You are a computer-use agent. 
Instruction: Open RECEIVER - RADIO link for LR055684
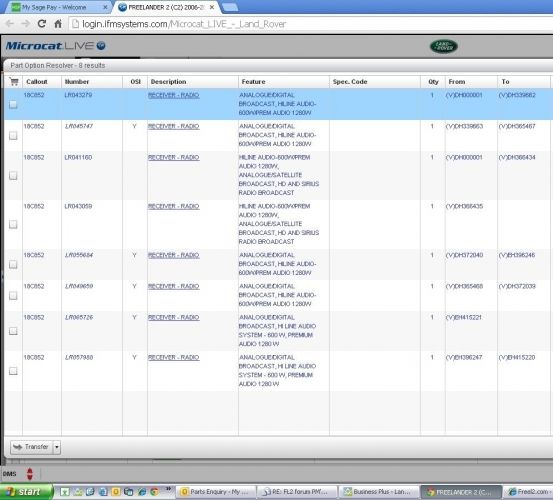[x=174, y=255]
